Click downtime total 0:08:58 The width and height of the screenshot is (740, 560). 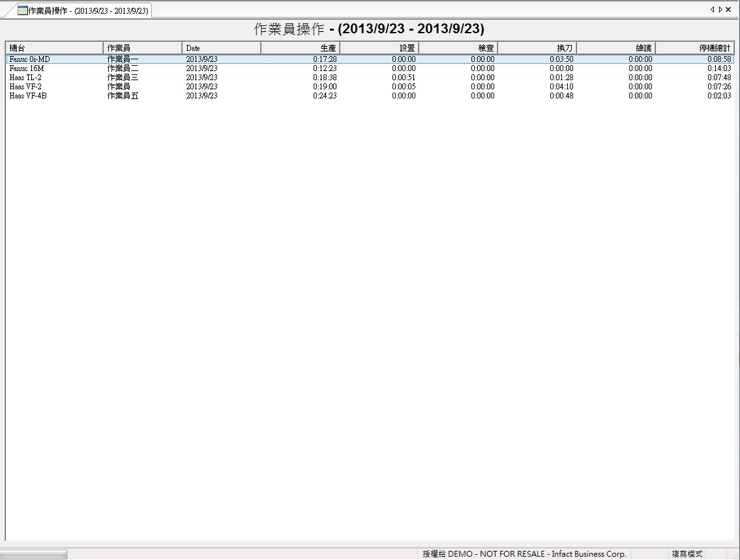(x=719, y=59)
